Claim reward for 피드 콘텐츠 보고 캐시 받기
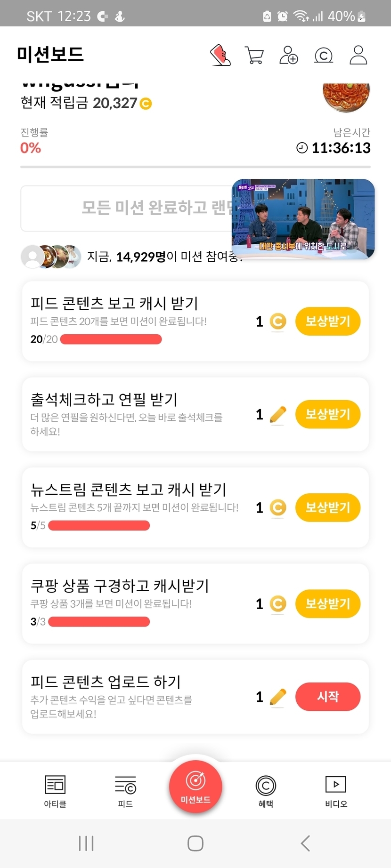This screenshot has height=868, width=391. click(327, 321)
